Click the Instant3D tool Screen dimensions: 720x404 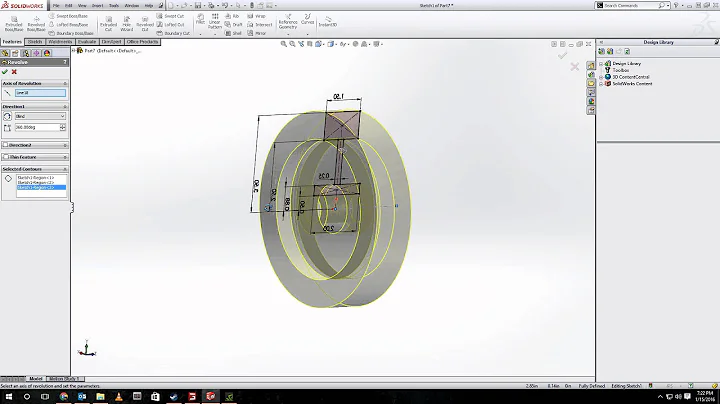click(x=328, y=21)
